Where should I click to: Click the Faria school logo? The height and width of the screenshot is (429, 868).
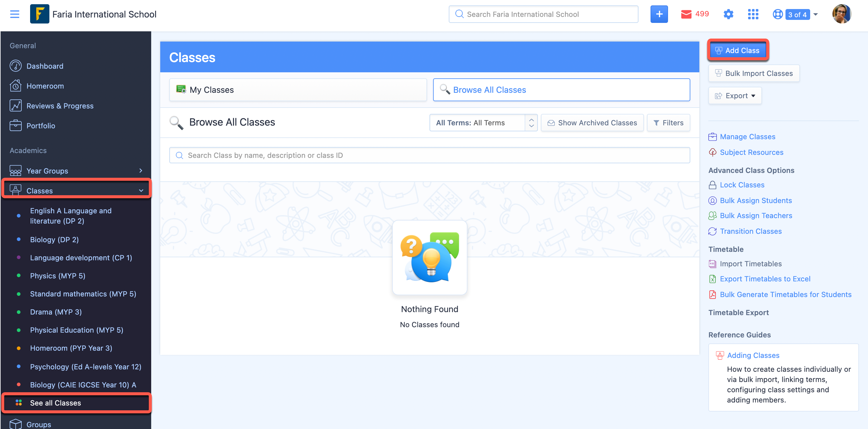pyautogui.click(x=39, y=14)
